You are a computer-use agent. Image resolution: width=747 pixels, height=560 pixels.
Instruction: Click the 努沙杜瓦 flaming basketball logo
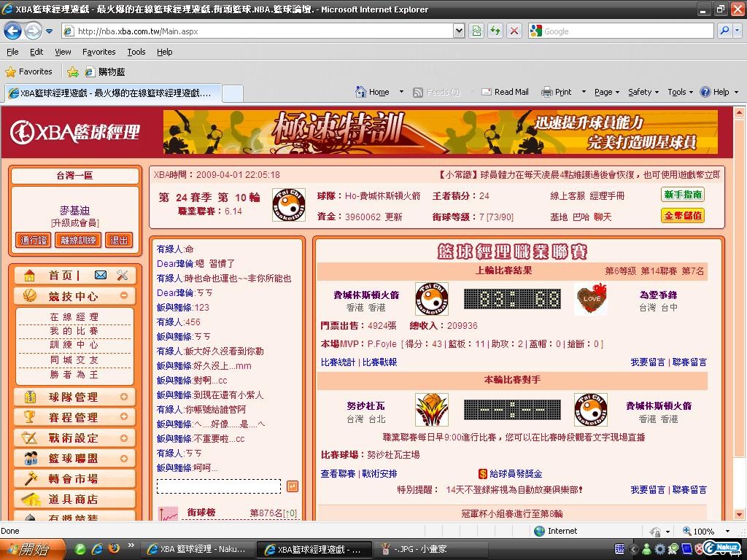[432, 410]
